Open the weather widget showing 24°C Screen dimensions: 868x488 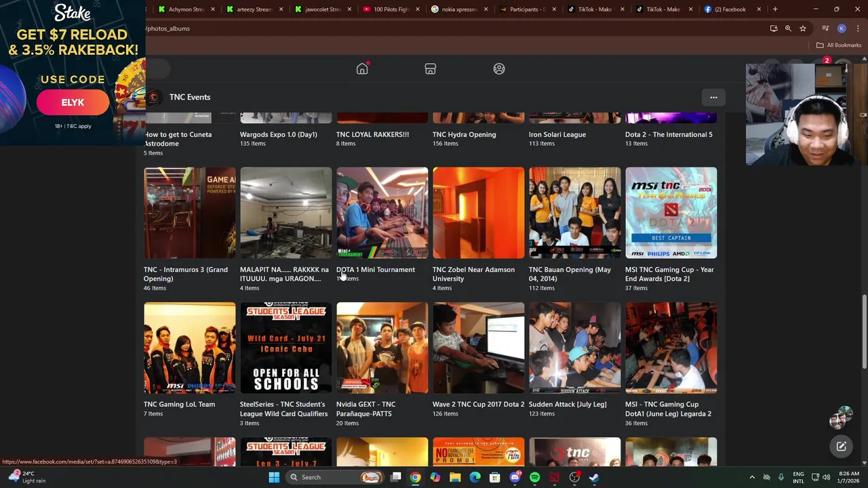tap(26, 477)
